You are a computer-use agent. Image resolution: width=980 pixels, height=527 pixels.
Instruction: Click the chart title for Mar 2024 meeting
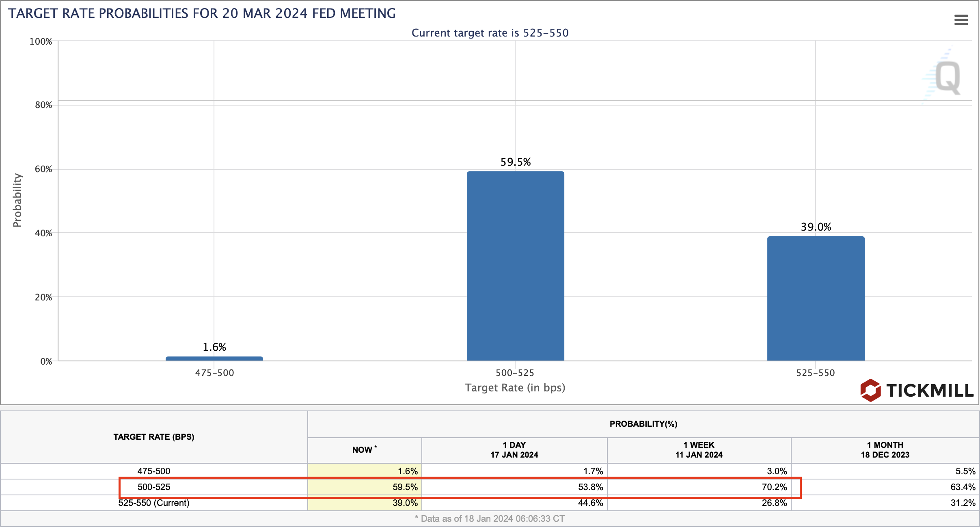[202, 13]
